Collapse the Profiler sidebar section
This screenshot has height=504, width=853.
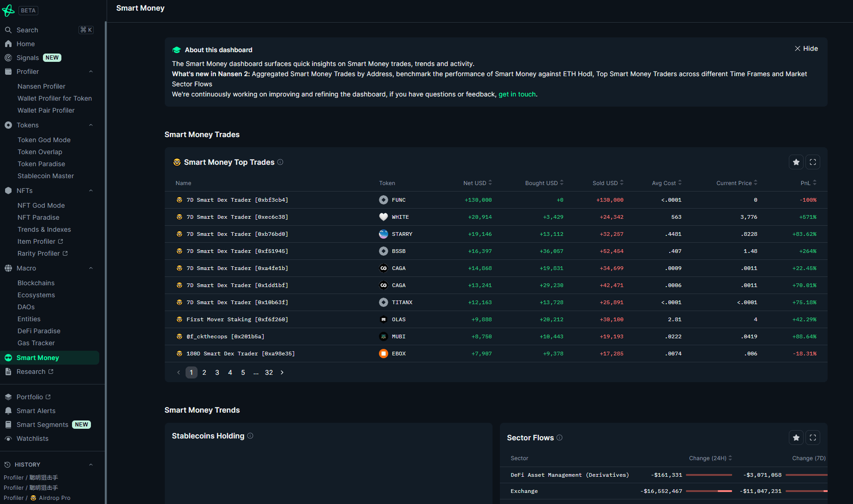pos(91,72)
